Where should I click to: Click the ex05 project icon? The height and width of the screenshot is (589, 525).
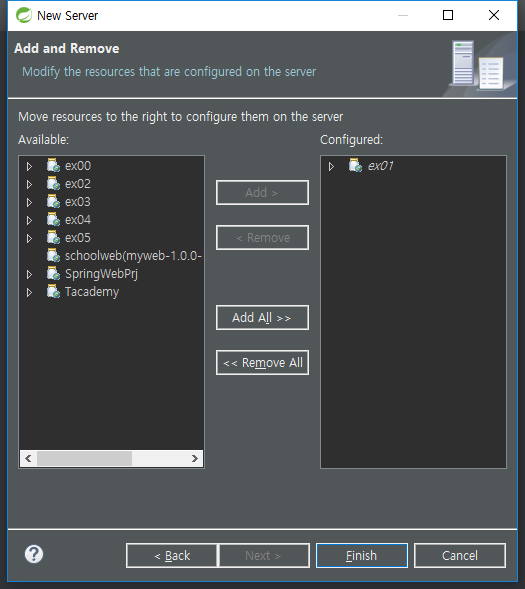(53, 237)
